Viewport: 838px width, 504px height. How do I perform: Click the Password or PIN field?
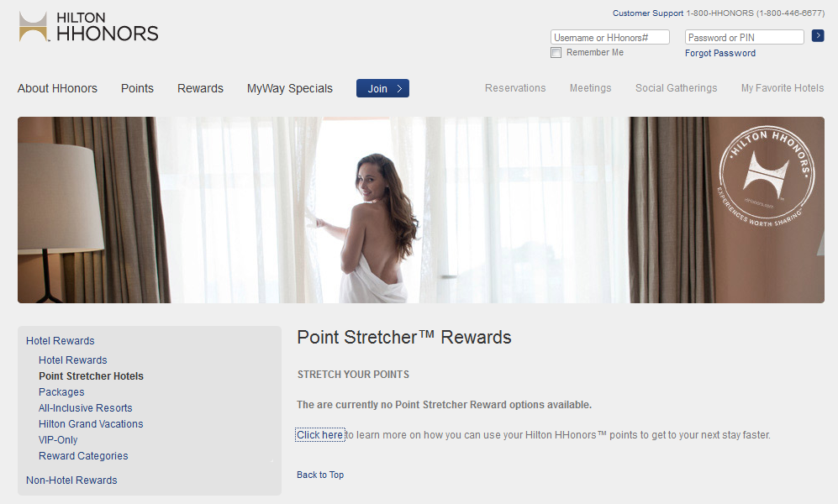[x=744, y=38]
